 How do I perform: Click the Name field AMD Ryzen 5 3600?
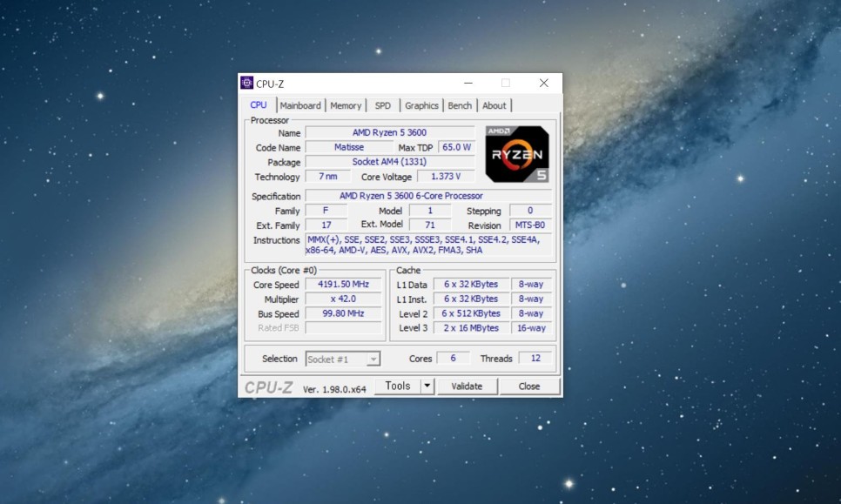(x=390, y=132)
